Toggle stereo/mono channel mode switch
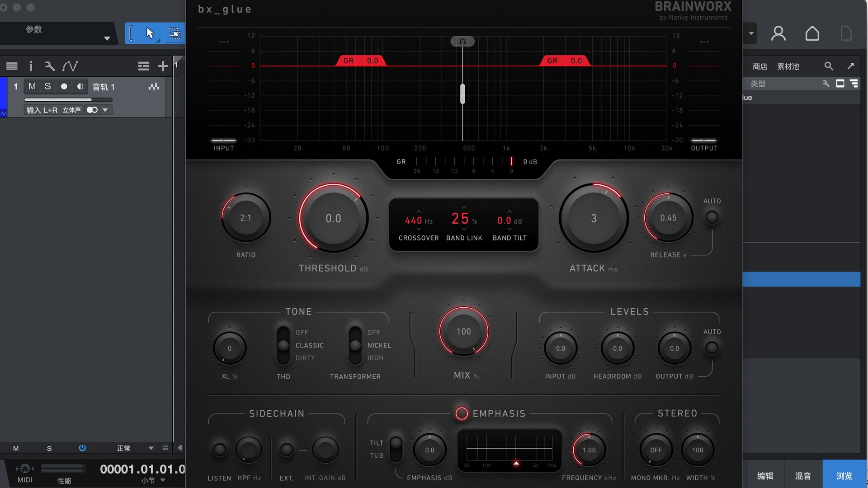Viewport: 868px width, 488px height. pos(92,110)
